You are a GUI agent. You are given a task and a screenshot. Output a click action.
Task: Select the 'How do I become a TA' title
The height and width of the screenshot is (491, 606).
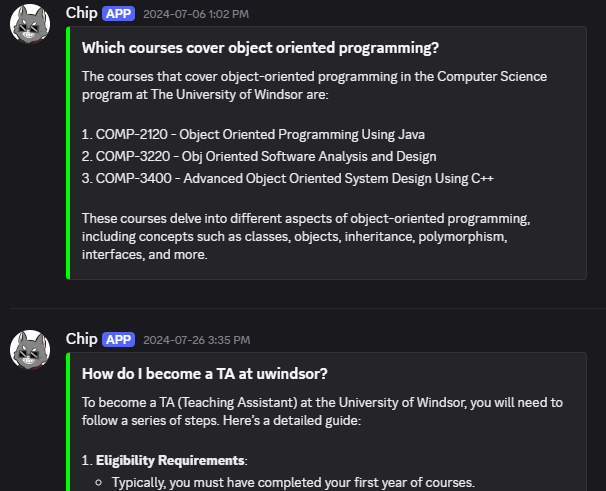204,374
